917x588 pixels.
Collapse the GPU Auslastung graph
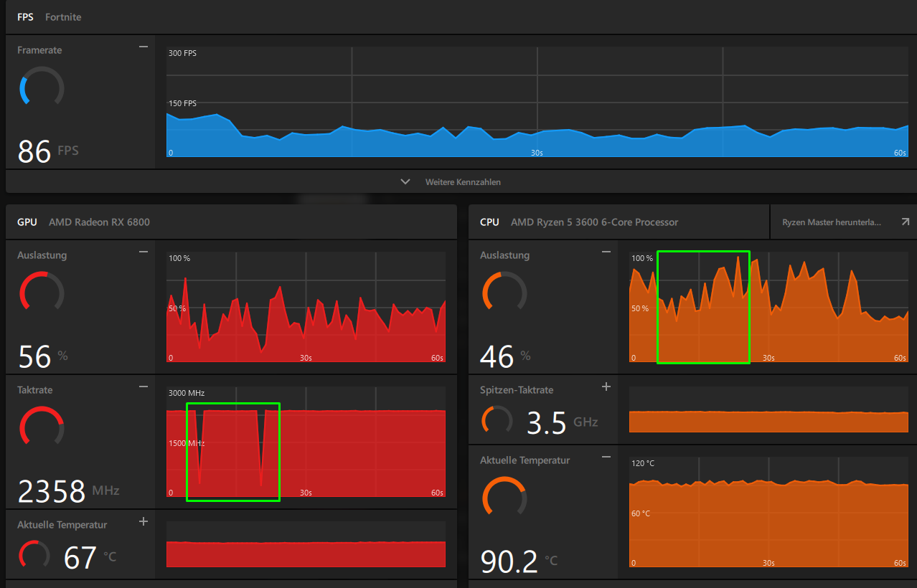pyautogui.click(x=144, y=252)
